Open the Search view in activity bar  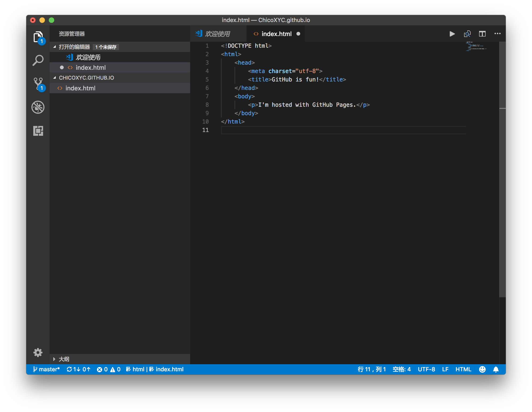38,60
